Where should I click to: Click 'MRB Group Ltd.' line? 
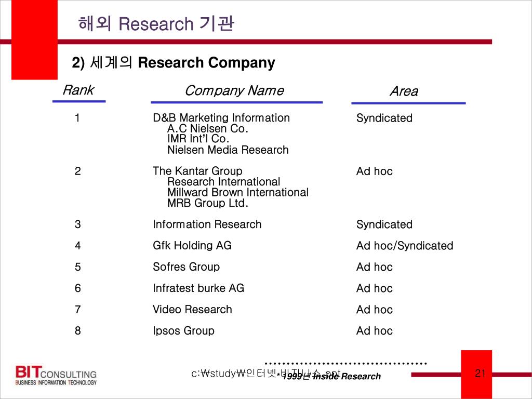click(x=208, y=203)
